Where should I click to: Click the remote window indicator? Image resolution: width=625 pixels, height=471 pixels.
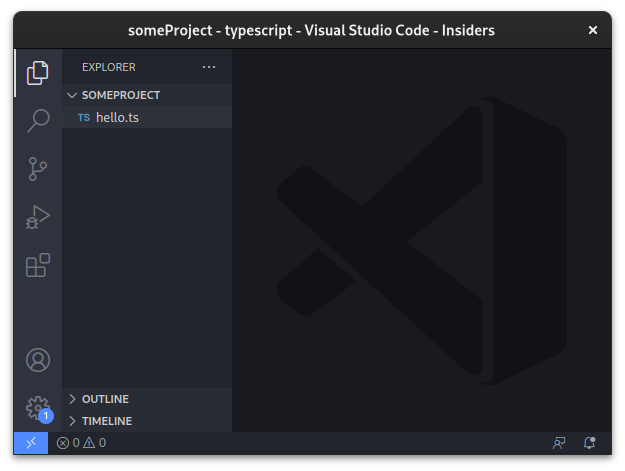tap(31, 443)
